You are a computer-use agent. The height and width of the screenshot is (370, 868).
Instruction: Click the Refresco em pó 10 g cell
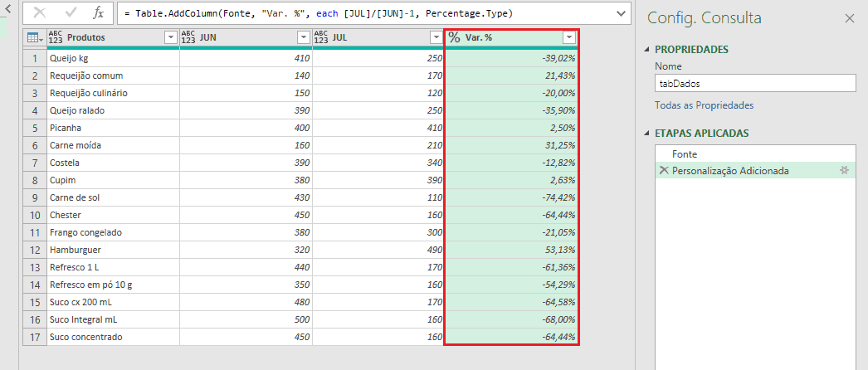[x=114, y=285]
